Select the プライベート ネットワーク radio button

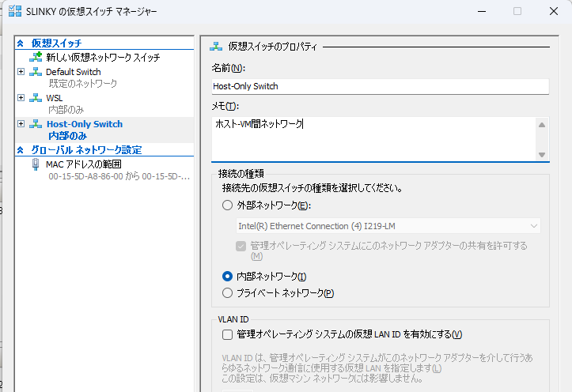click(227, 293)
